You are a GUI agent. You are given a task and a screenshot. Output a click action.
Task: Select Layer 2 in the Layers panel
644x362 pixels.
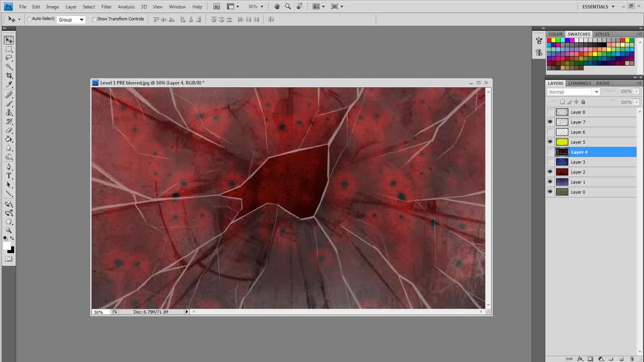point(592,172)
